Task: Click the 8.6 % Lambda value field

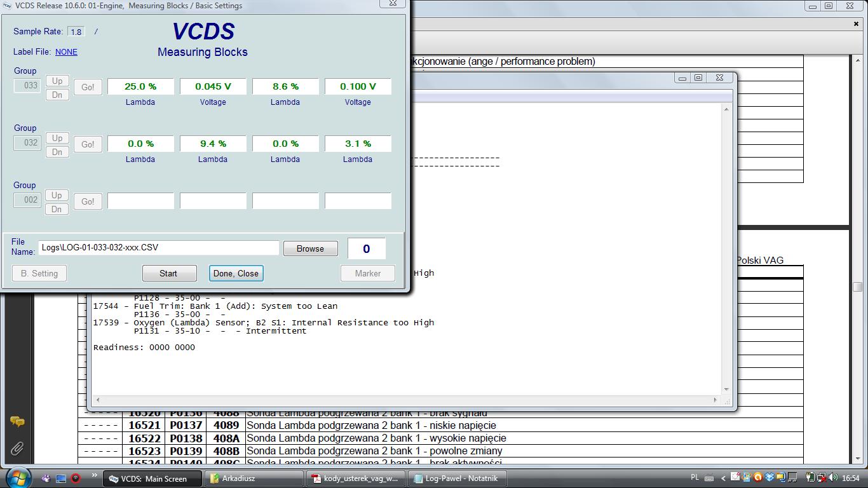Action: [x=285, y=86]
